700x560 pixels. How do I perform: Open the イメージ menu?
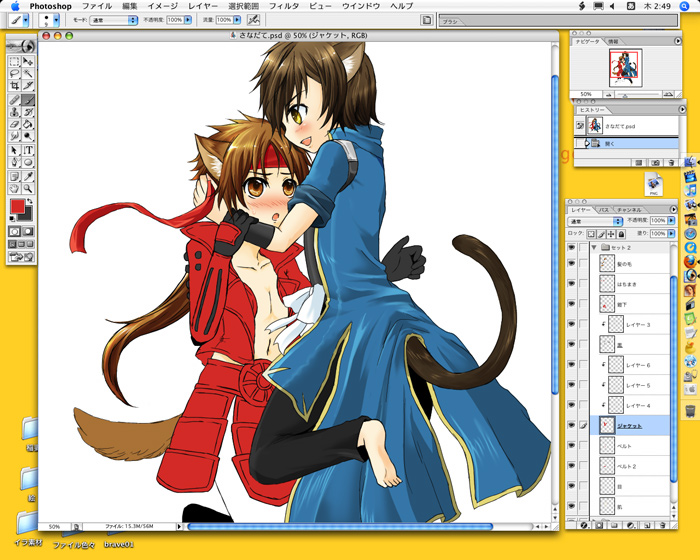[x=162, y=6]
